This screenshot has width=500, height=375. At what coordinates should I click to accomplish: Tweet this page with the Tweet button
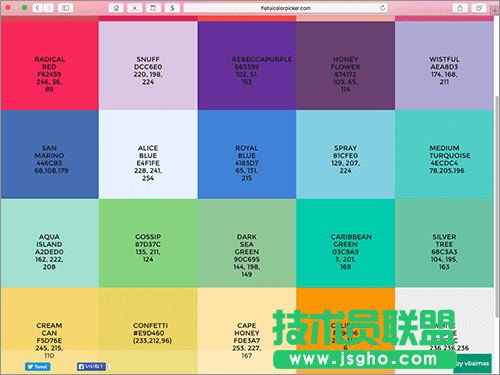(x=37, y=367)
